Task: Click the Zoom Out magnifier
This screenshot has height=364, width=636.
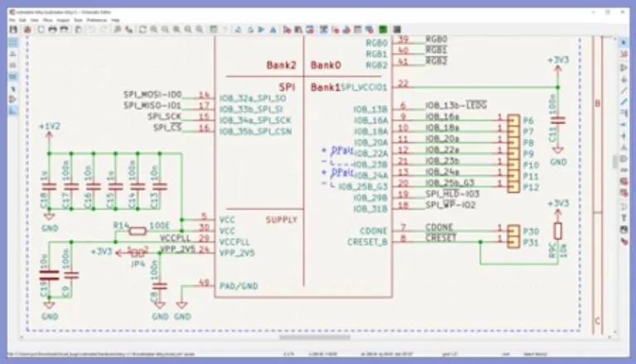Action: (x=165, y=30)
